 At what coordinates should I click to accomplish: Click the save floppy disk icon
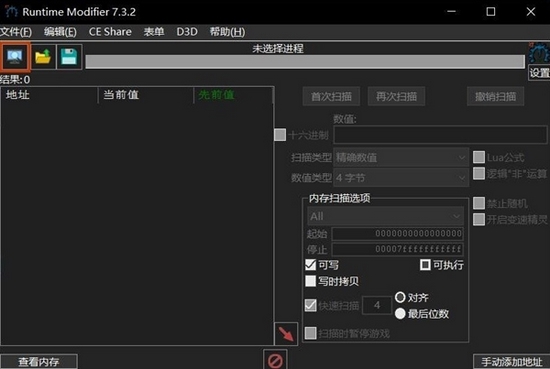pos(69,57)
